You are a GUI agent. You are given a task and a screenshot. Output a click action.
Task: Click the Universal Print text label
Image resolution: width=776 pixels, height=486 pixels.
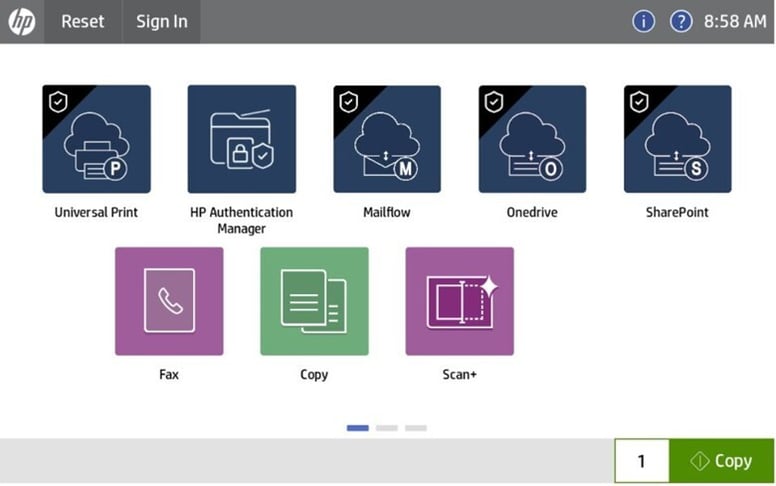(96, 212)
